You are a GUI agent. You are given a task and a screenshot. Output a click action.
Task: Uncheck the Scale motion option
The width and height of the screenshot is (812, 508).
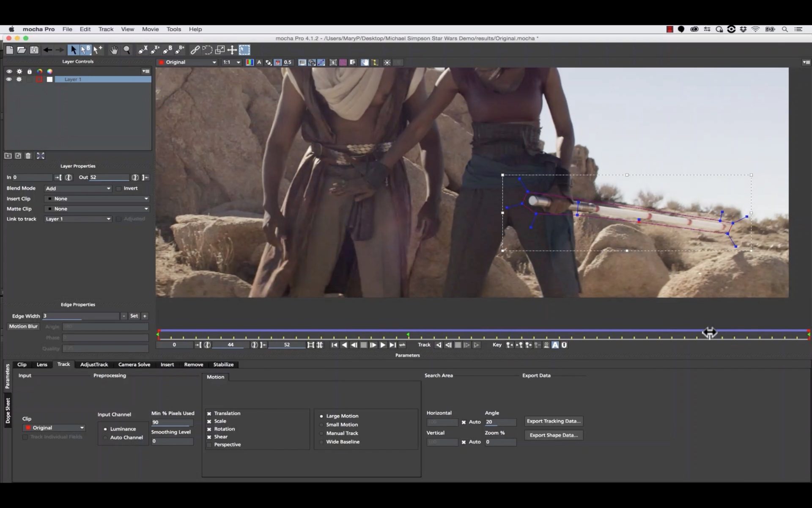(209, 422)
